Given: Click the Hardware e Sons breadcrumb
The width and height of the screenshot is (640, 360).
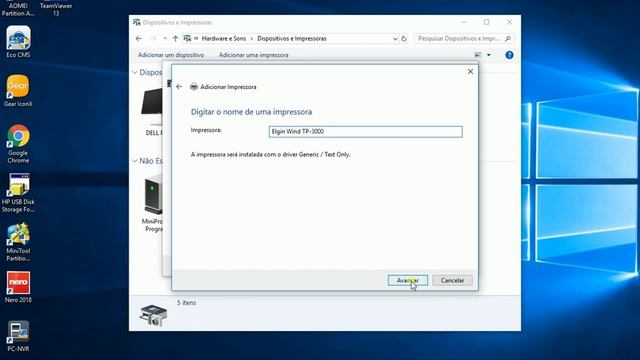Looking at the screenshot, I should (224, 38).
